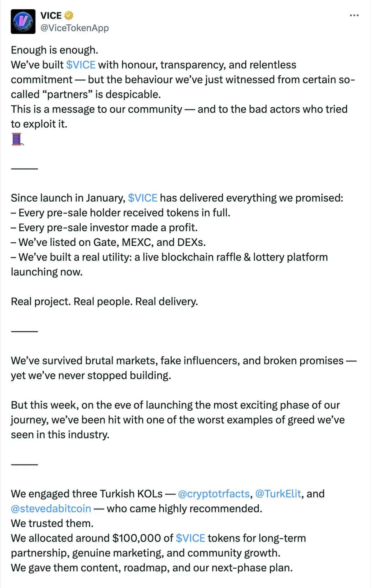The height and width of the screenshot is (588, 372).
Task: Open the VICE display name profile link
Action: tap(51, 15)
